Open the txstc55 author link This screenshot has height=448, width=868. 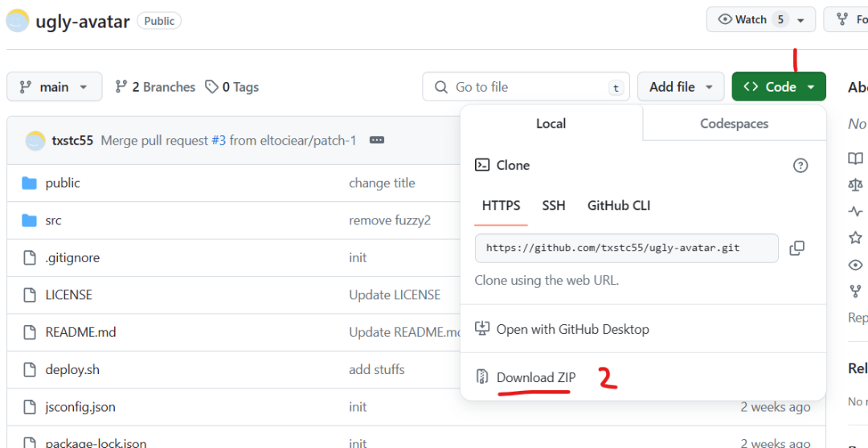click(x=72, y=141)
